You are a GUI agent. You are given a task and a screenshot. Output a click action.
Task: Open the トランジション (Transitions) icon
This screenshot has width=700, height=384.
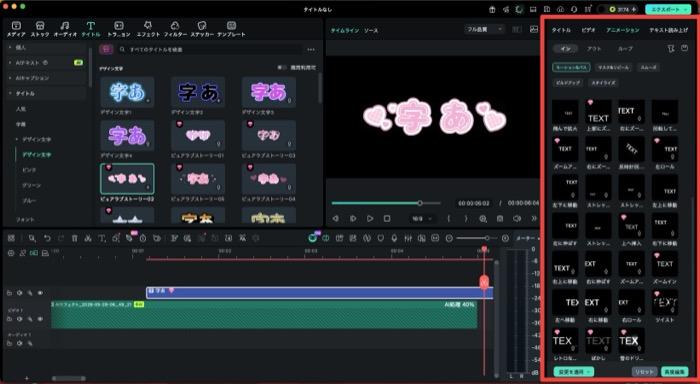[119, 25]
